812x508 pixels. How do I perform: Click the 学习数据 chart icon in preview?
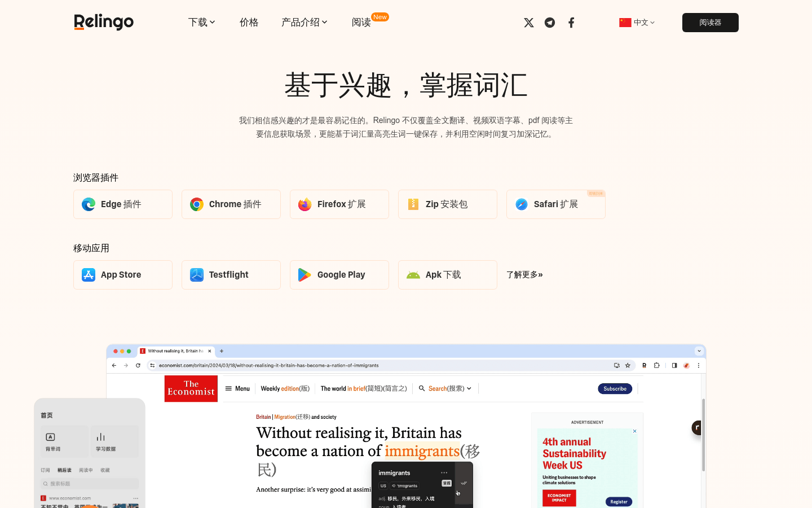click(100, 437)
